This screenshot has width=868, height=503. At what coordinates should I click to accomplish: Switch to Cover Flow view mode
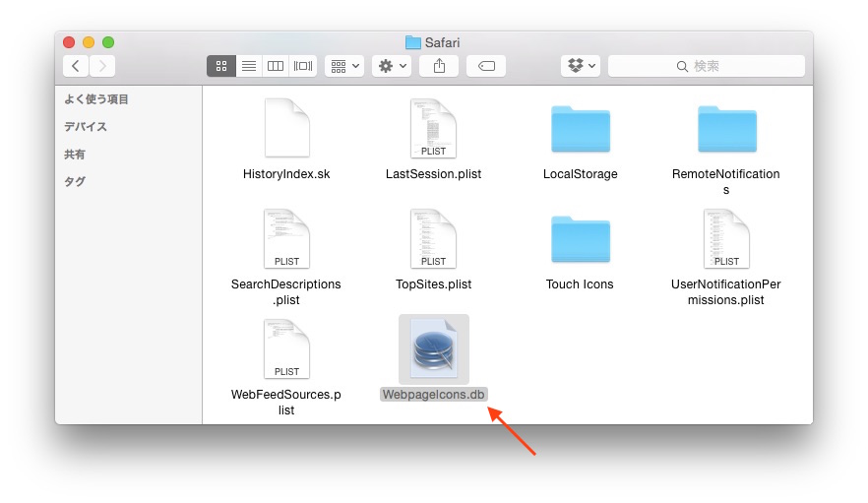(303, 66)
